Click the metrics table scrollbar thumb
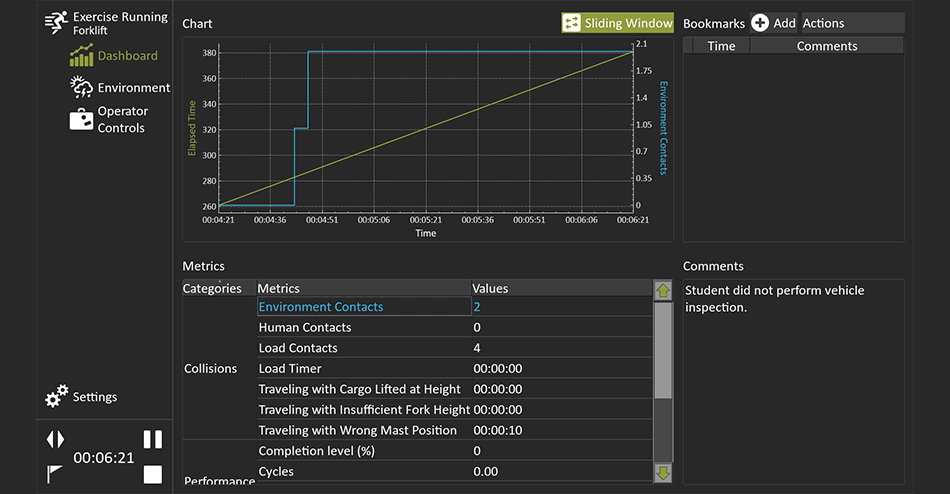The image size is (950, 494). click(663, 350)
